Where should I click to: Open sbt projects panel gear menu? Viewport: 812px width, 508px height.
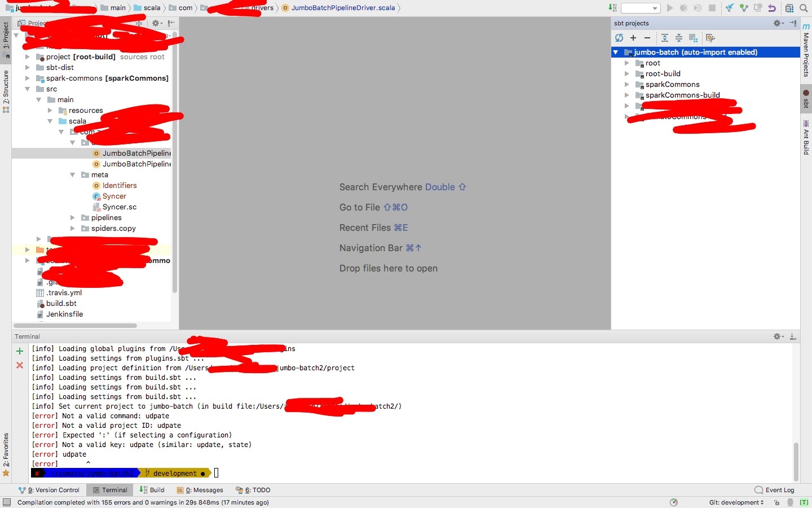(x=779, y=23)
